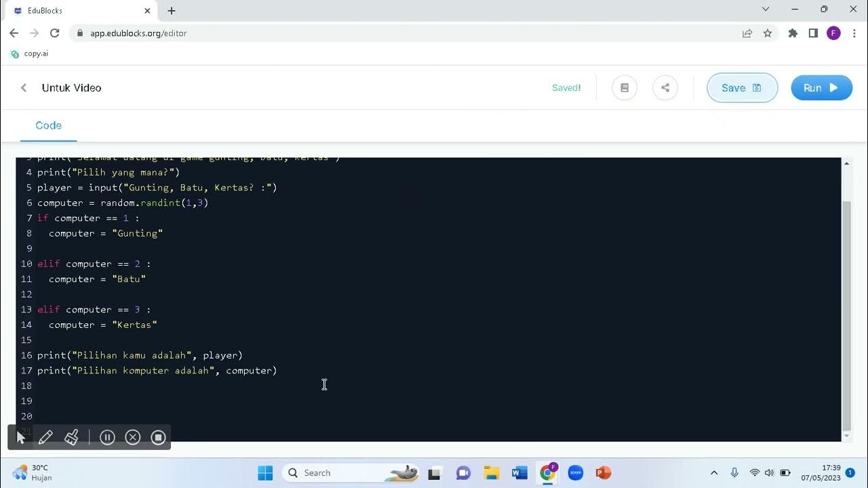868x488 pixels.
Task: Click line 17 print Pilihan komputer adalah
Action: coord(157,371)
